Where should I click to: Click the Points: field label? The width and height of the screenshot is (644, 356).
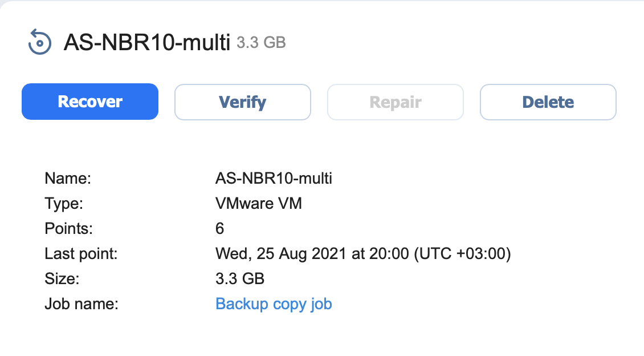[68, 229]
